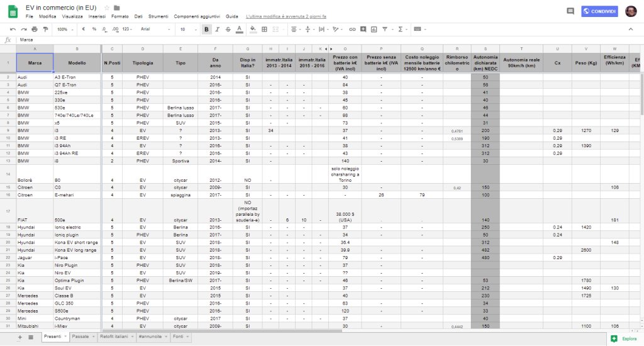Open the functions sigma menu
Image resolution: width=644 pixels, height=346 pixels.
coord(402,29)
